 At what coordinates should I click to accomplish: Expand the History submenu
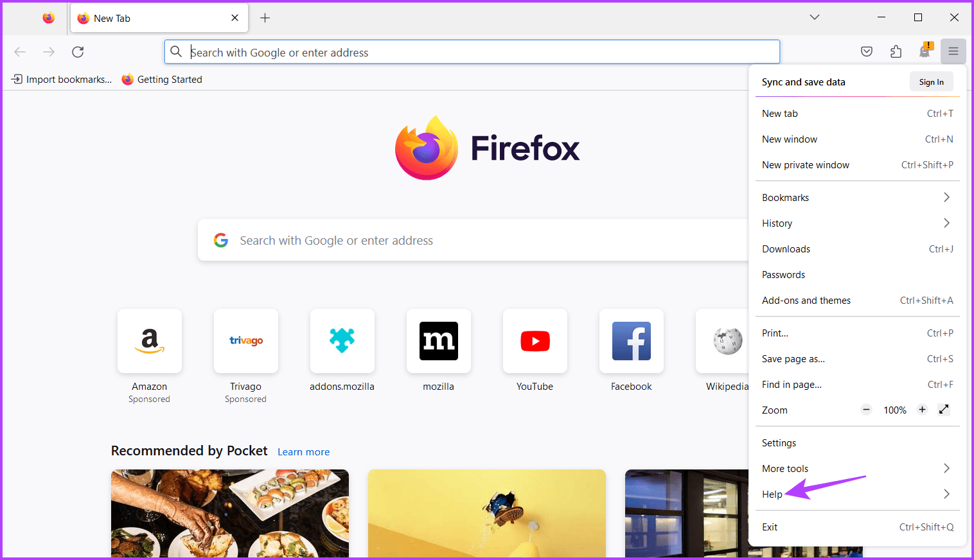857,223
